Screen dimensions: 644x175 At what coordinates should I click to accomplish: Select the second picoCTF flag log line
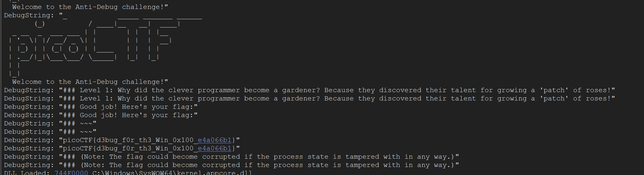(x=122, y=148)
